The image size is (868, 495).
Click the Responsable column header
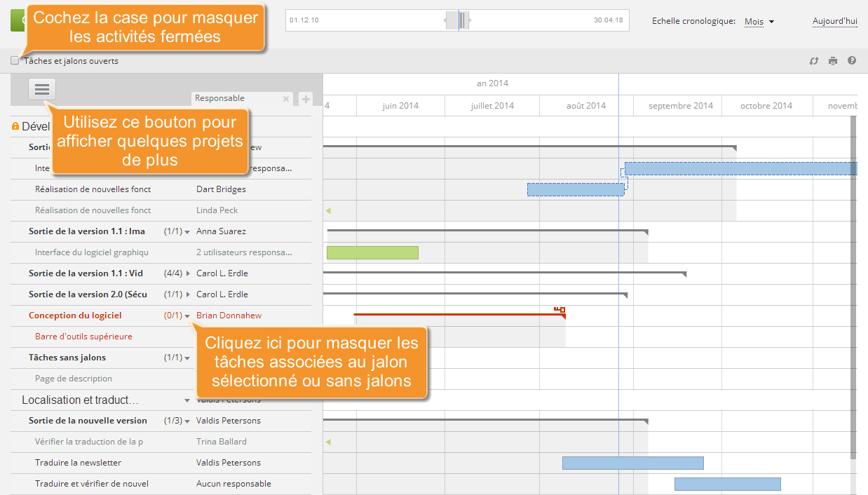coord(219,98)
